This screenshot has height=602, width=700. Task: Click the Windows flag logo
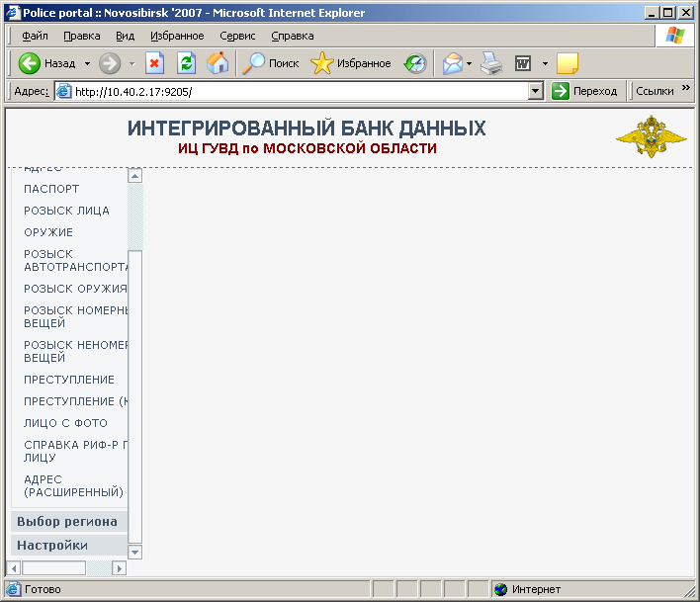[x=675, y=36]
